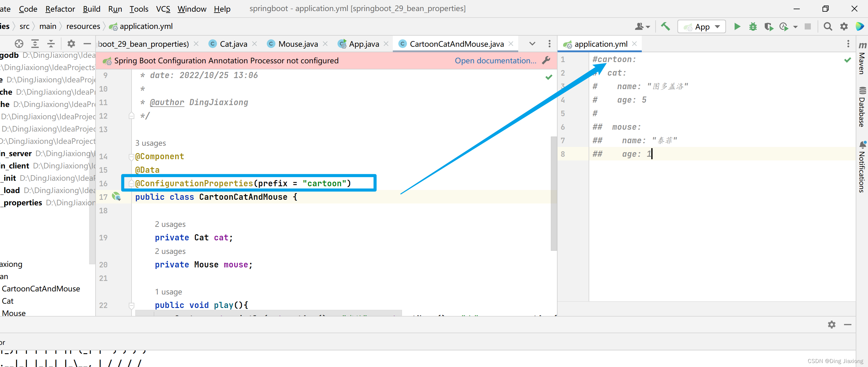Click the editor vertical scrollbar

pyautogui.click(x=554, y=194)
